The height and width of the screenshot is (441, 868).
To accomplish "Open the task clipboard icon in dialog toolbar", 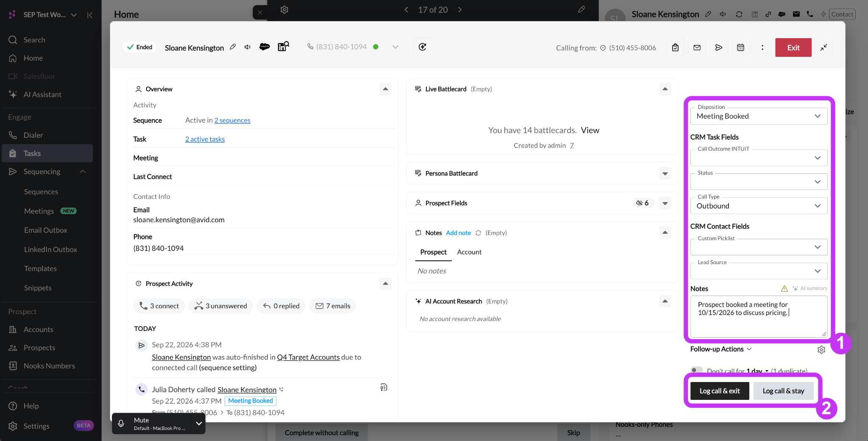I will tap(675, 47).
